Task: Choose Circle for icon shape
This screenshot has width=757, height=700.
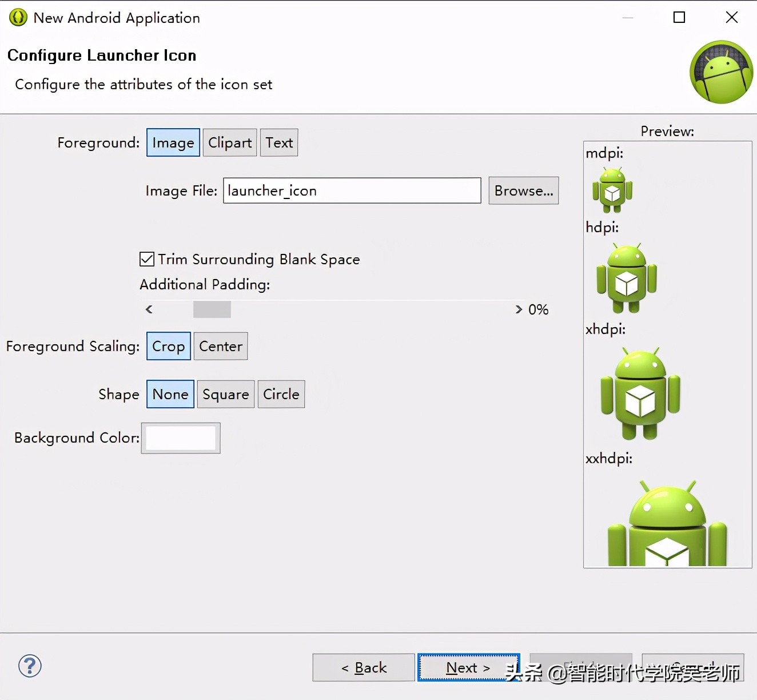Action: point(281,394)
